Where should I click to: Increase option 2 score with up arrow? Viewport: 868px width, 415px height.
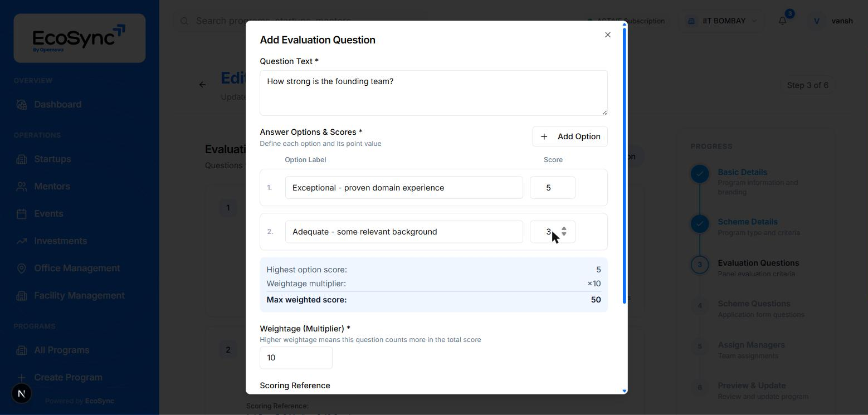click(x=564, y=228)
